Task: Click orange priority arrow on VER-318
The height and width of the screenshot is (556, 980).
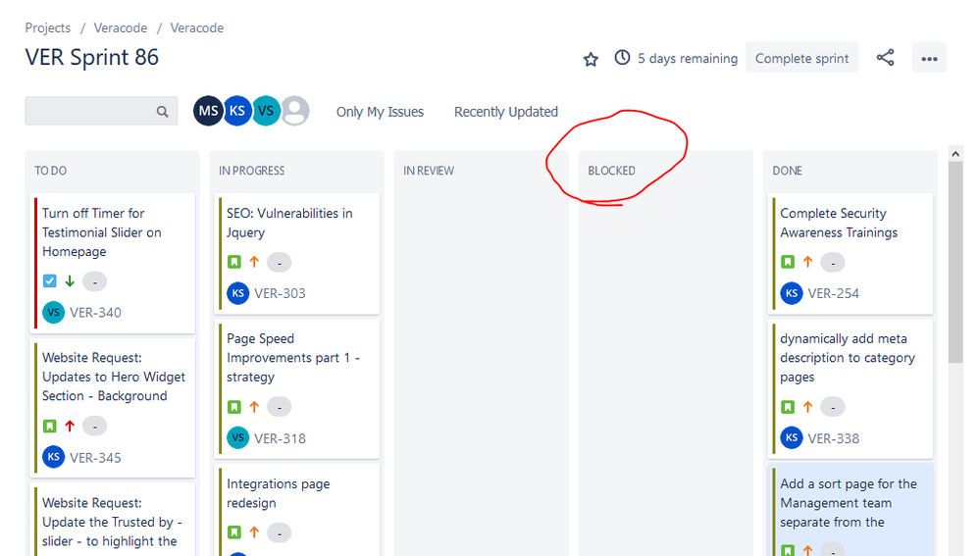Action: [x=254, y=407]
